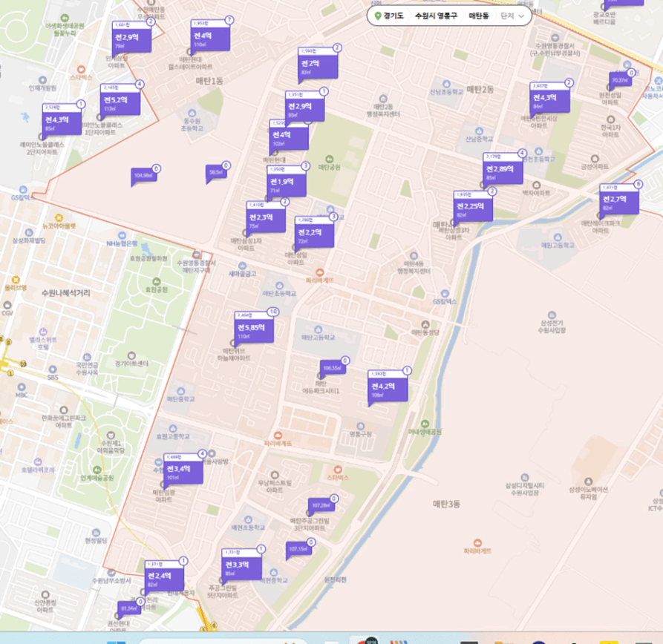This screenshot has width=663, height=644.
Task: Open the 단지 dropdown in location bar
Action: pyautogui.click(x=512, y=16)
